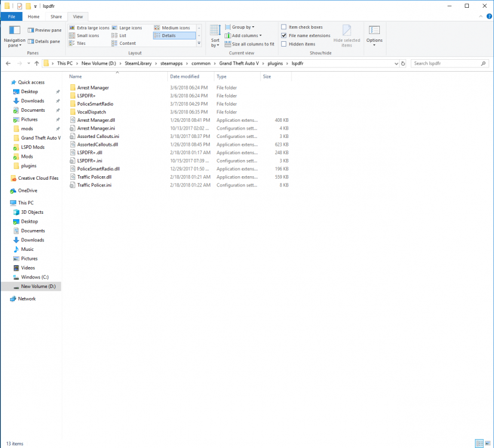Screen dimensions: 494x448
Task: Select OneDrive in navigation pane
Action: tap(27, 191)
